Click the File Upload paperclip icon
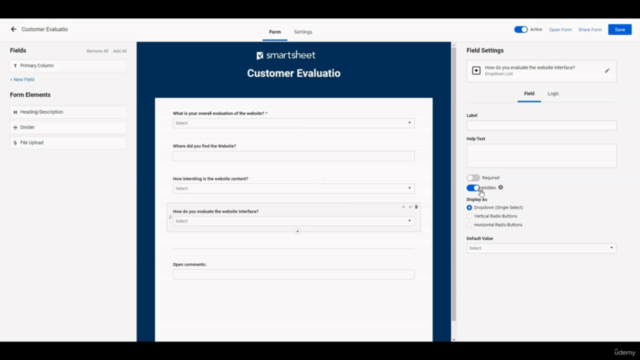Viewport: 640px width, 360px height. click(15, 143)
